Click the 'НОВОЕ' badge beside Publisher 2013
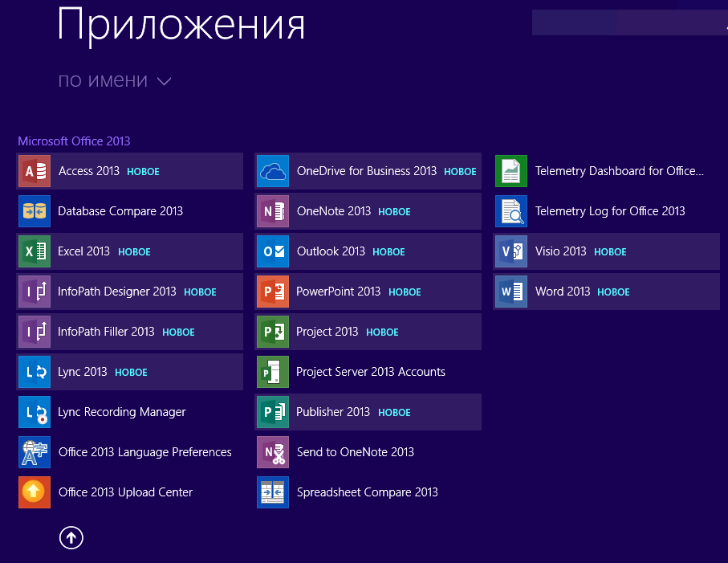Image resolution: width=728 pixels, height=563 pixels. coord(394,413)
